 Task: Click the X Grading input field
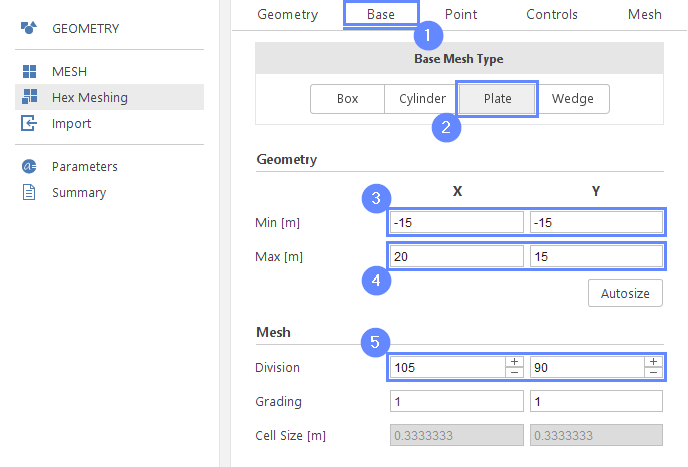[x=456, y=401]
